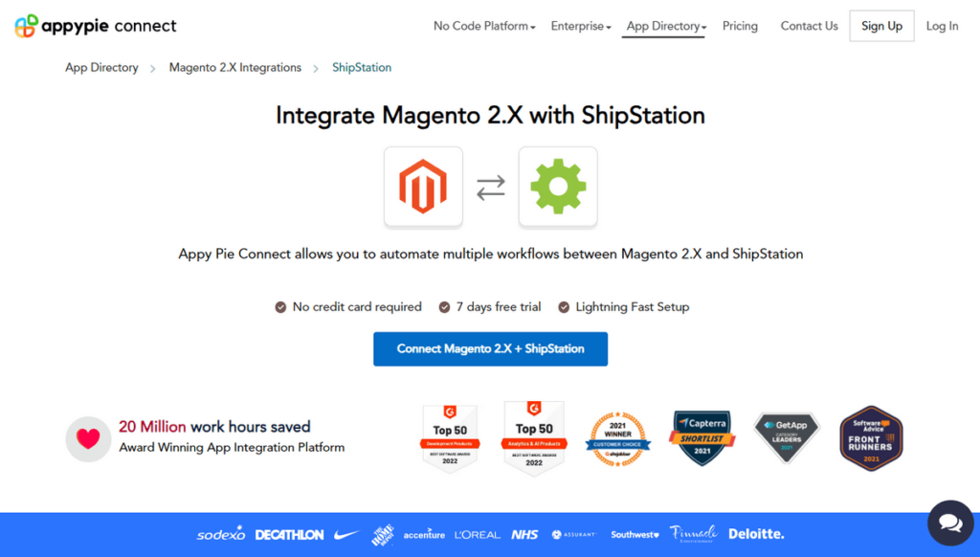This screenshot has height=557, width=980.
Task: Click the Magento 2.X logo icon
Action: click(x=423, y=188)
